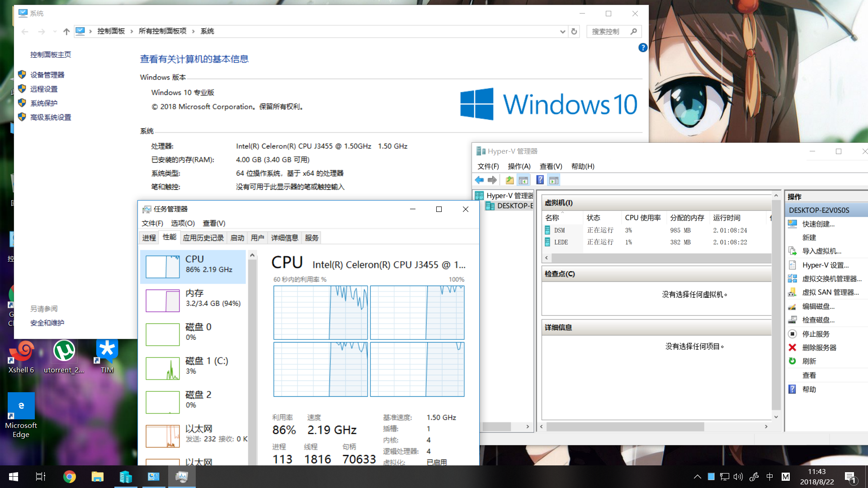
Task: Open the action center notification icon
Action: click(850, 477)
